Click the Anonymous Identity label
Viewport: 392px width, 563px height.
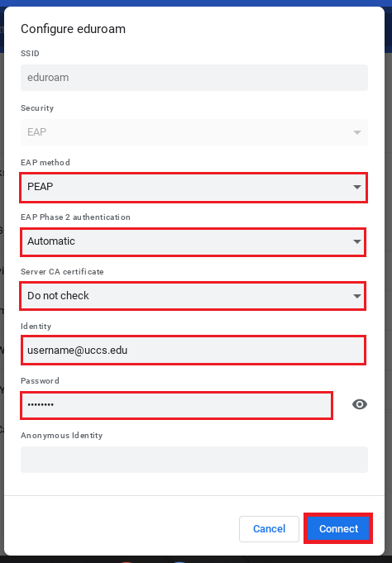(x=62, y=436)
